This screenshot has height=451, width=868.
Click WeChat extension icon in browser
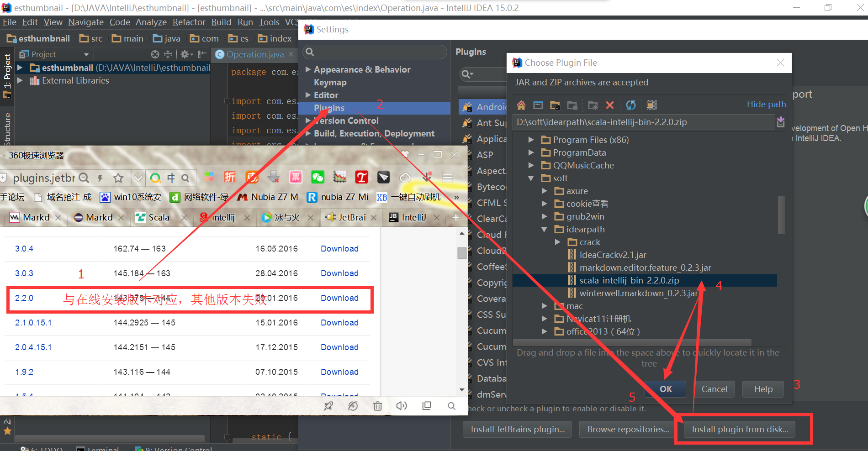point(318,177)
